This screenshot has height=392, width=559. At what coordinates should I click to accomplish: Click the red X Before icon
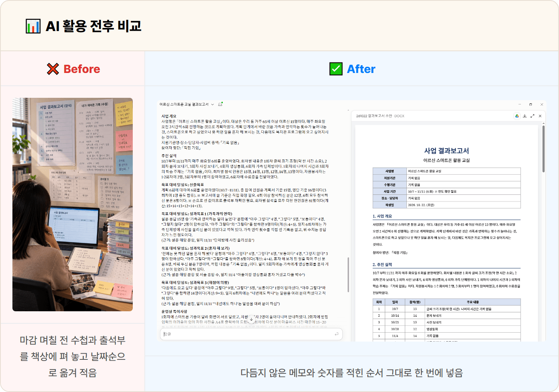click(x=53, y=69)
